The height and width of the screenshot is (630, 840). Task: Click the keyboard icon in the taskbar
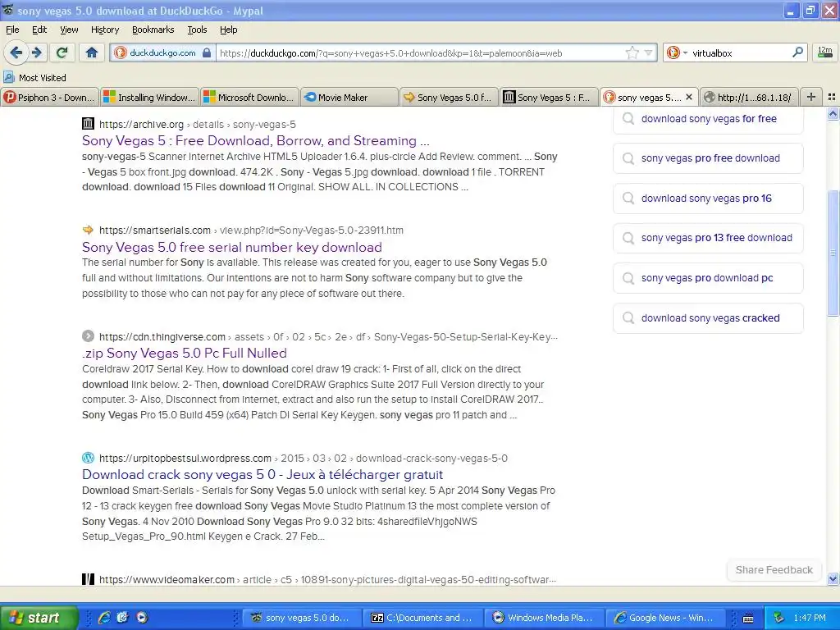tap(748, 619)
